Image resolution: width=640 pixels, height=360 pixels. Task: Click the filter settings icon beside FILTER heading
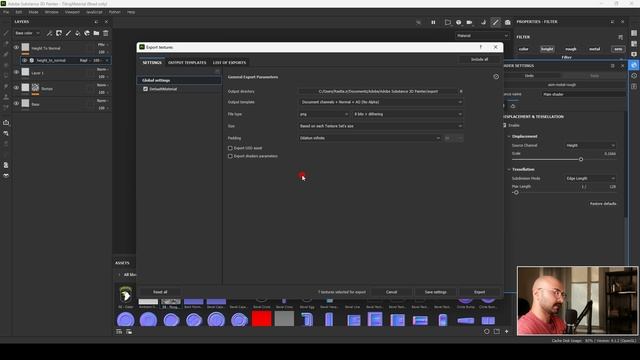click(620, 37)
